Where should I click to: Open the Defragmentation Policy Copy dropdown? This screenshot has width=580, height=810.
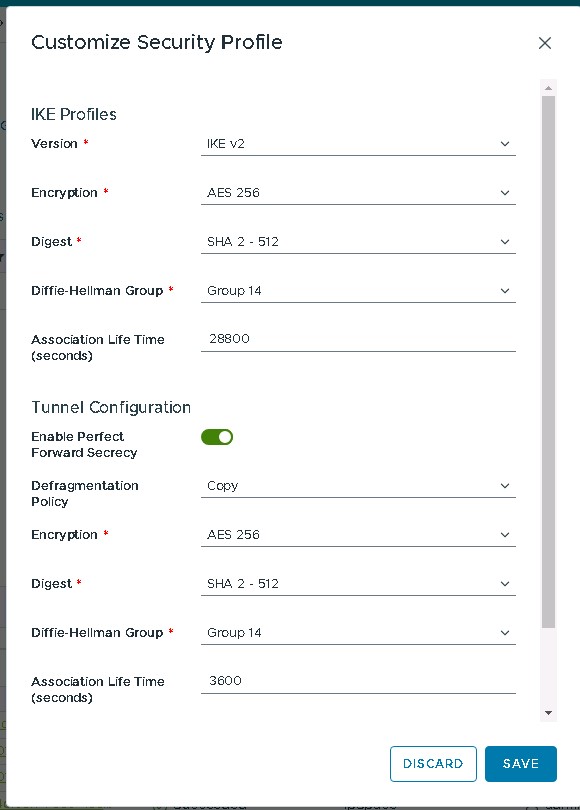(358, 486)
